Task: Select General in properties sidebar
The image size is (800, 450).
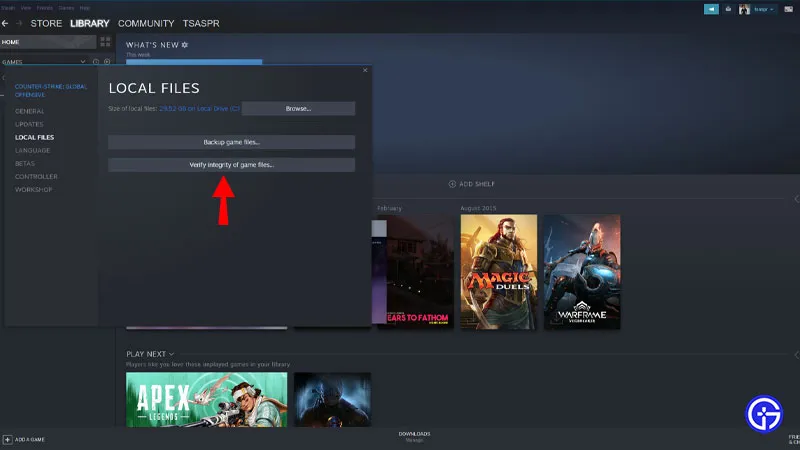Action: point(30,111)
